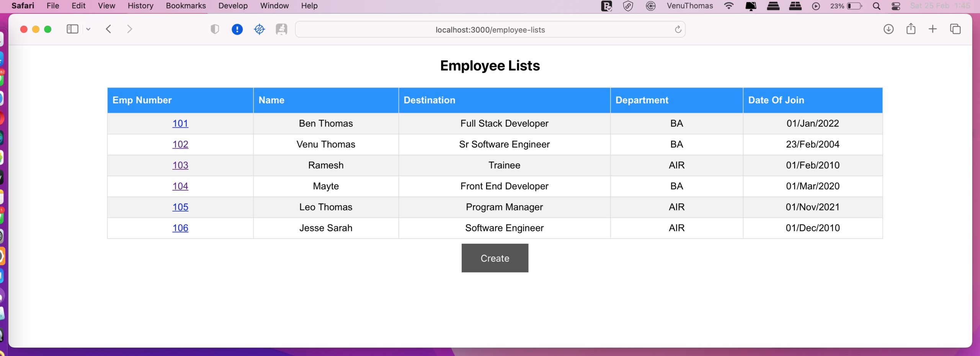Click the Department column header
Screen dimensions: 980x356
point(676,100)
